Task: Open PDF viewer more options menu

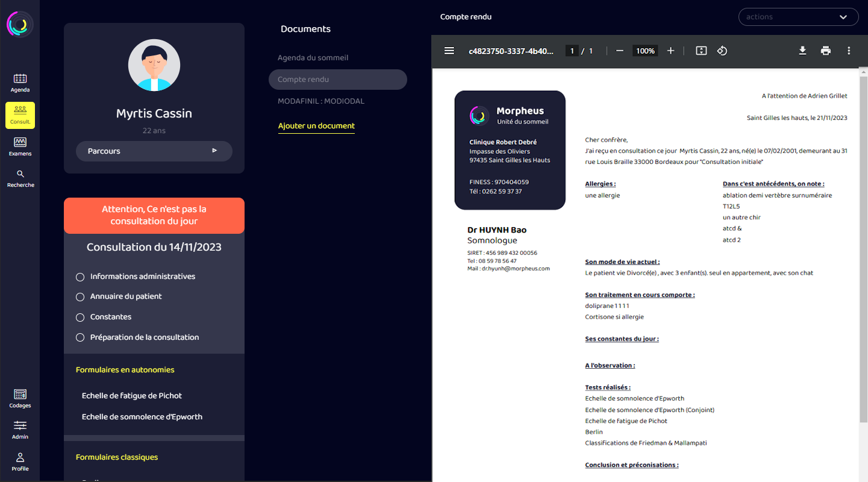Action: tap(849, 51)
